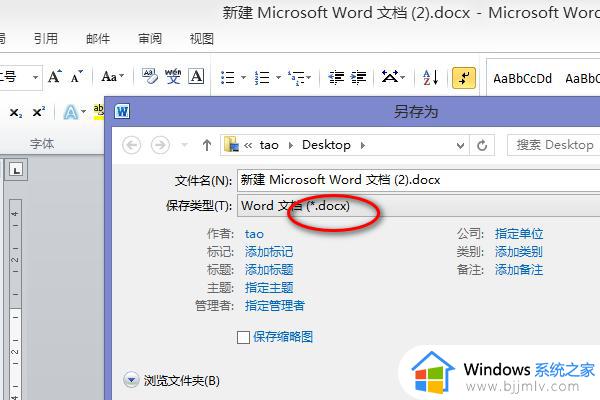Image resolution: width=600 pixels, height=400 pixels.
Task: Click the Increase Indent icon
Action: coord(359,78)
